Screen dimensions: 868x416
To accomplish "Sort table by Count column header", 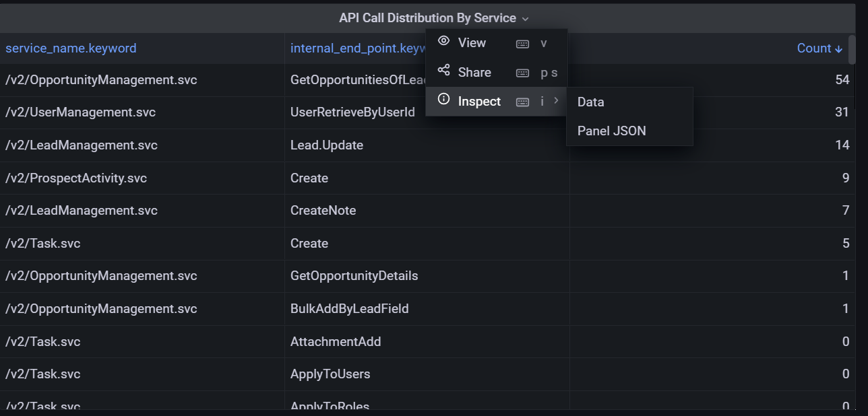I will [x=813, y=48].
